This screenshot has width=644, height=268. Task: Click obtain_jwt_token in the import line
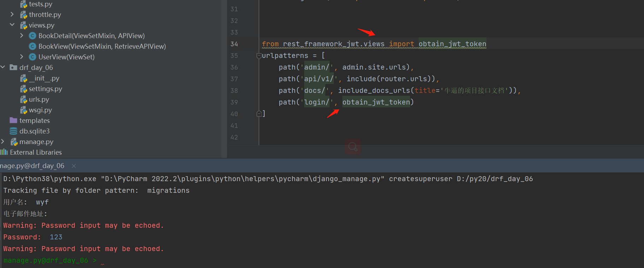click(x=453, y=44)
